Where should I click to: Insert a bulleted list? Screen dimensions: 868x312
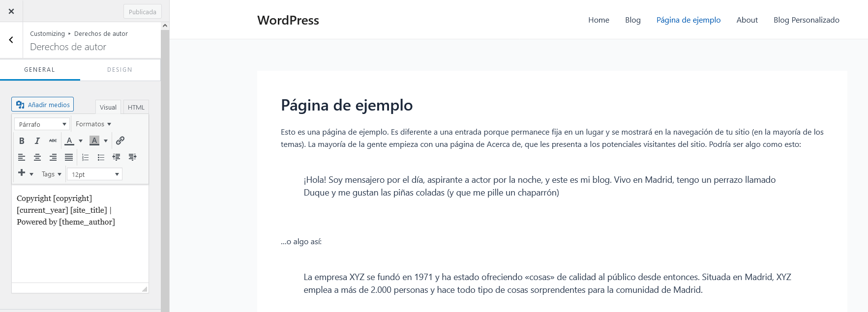tap(101, 157)
